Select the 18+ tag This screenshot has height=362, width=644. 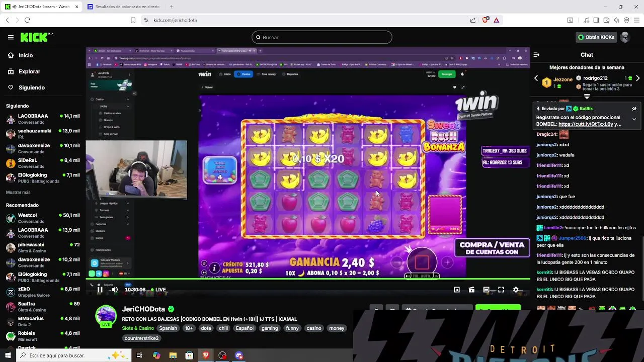pyautogui.click(x=189, y=328)
